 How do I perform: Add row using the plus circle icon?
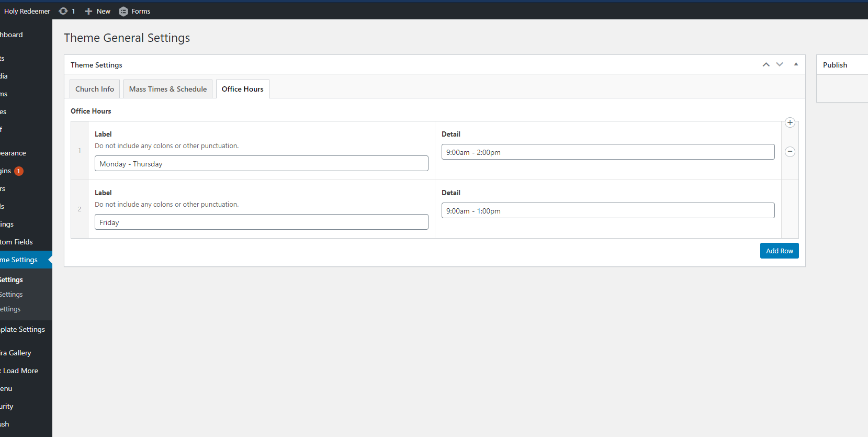tap(790, 122)
